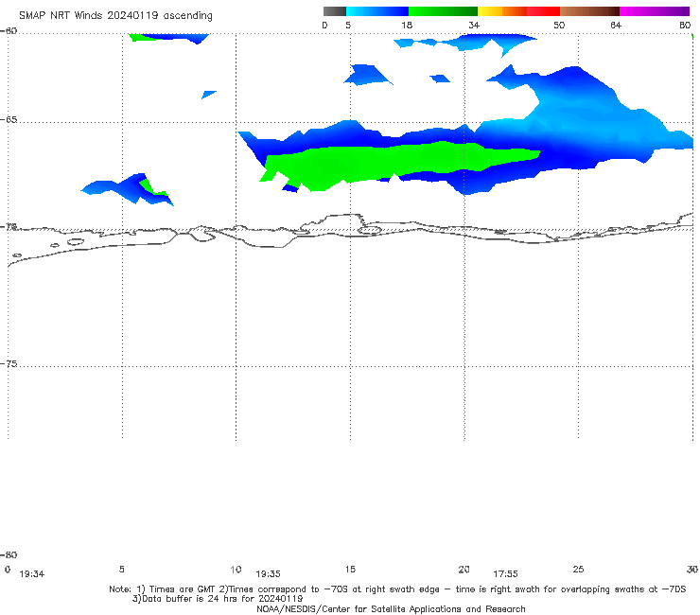This screenshot has height=615, width=700.
Task: Click the red segment of the color scale
Action: click(543, 11)
